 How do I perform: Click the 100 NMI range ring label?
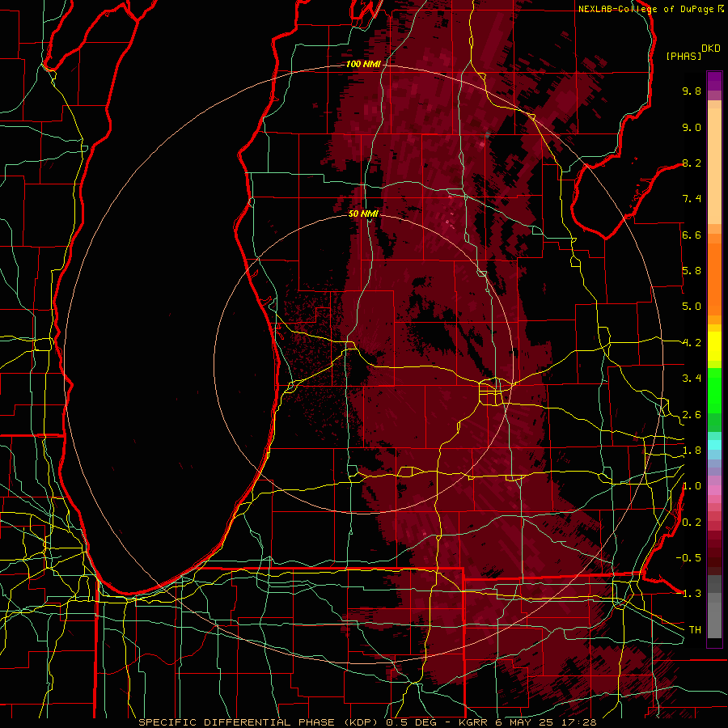[x=363, y=64]
